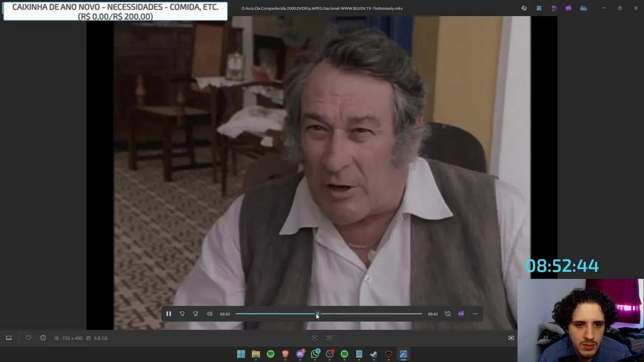The width and height of the screenshot is (644, 362).
Task: Click the total duration 88:42
Action: [x=433, y=314]
